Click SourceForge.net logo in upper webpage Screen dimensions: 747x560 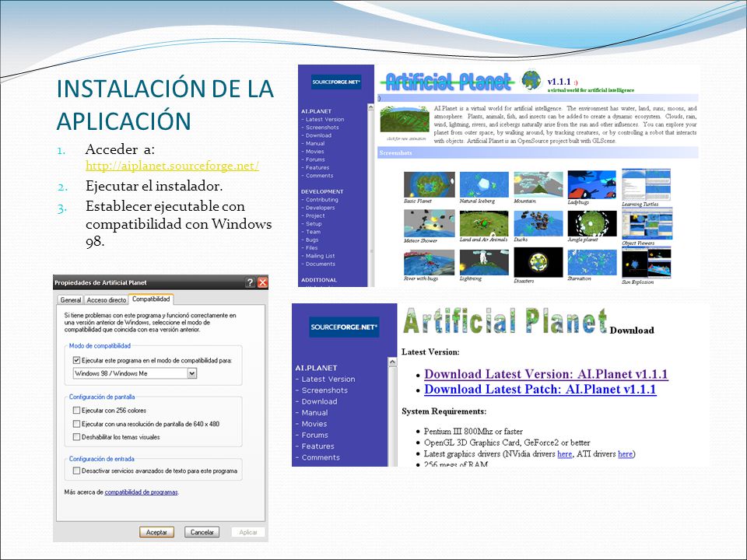336,82
